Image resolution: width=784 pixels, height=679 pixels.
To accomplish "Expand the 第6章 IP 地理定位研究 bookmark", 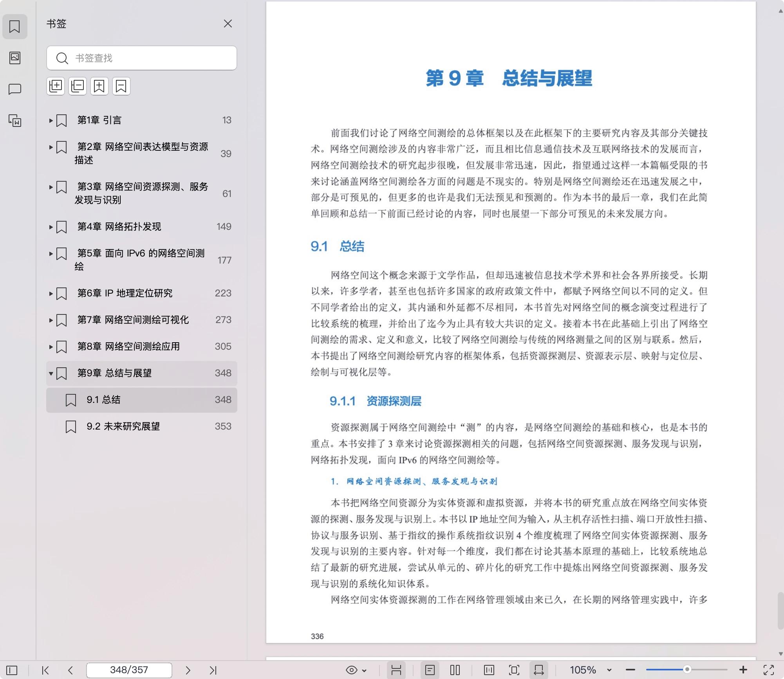I will (51, 293).
